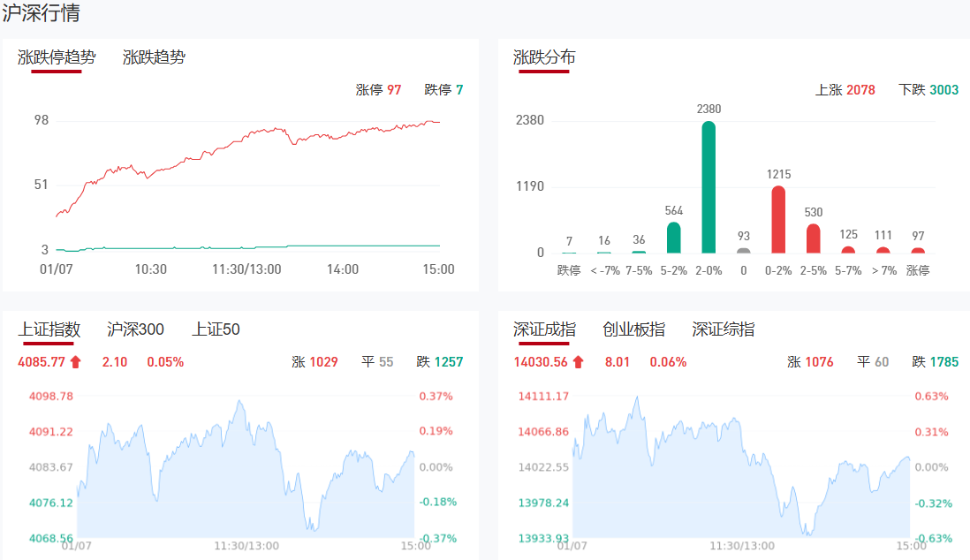The width and height of the screenshot is (970, 560).
Task: Click the 涨跌分布 panel heading
Action: tap(544, 57)
